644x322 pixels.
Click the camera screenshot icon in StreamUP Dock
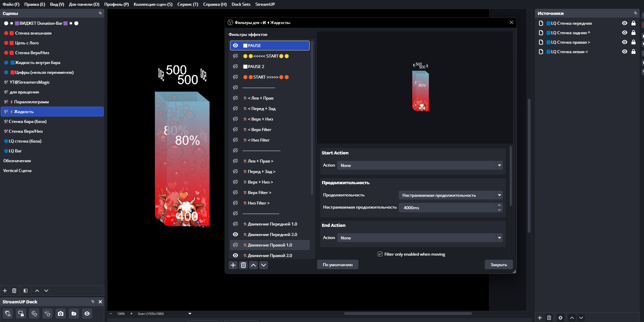61,314
